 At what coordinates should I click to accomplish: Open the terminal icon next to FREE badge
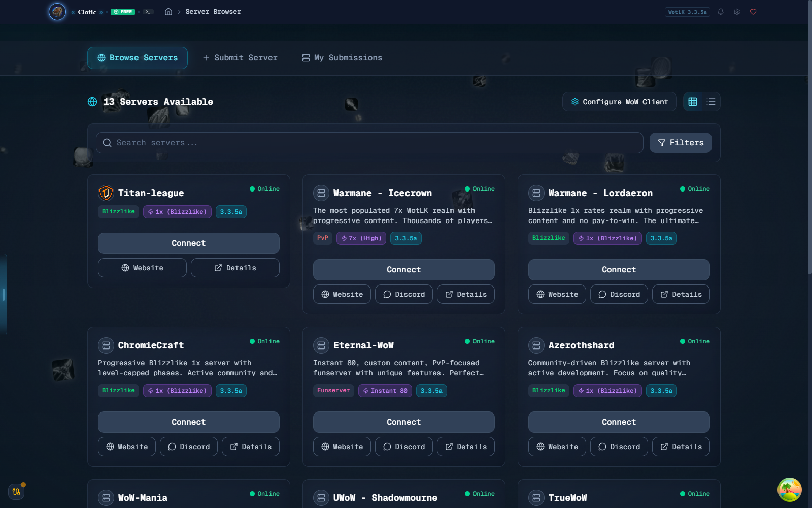148,11
